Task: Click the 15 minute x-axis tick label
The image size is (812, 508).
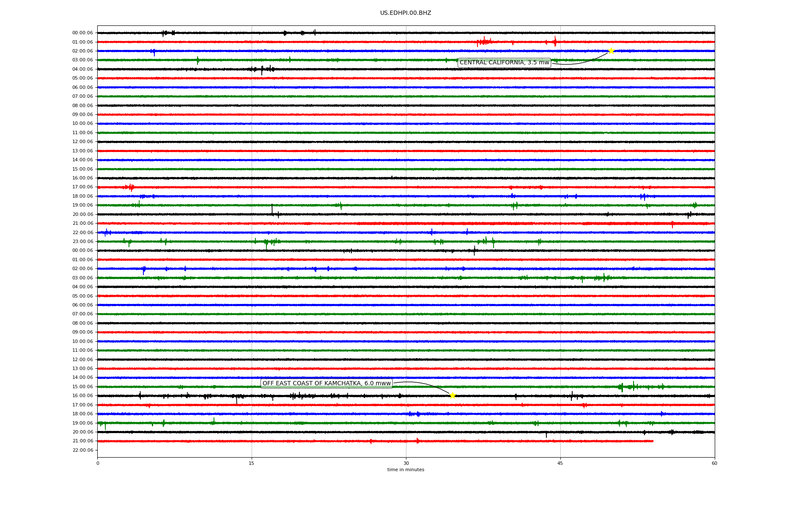Action: 252,463
